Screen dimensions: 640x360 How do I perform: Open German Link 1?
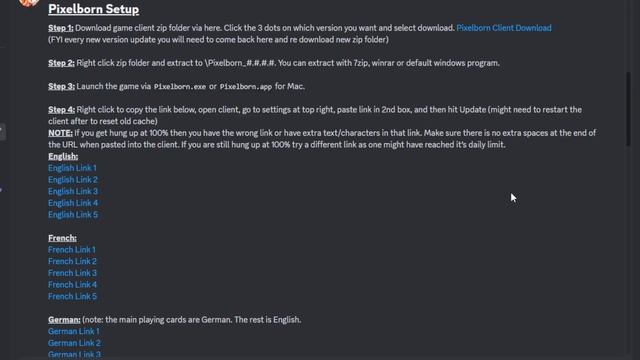(x=73, y=331)
